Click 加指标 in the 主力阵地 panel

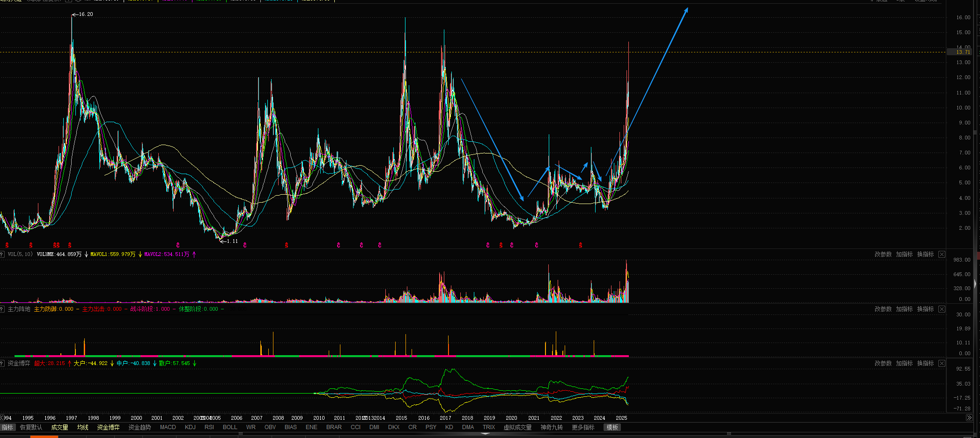[904, 309]
